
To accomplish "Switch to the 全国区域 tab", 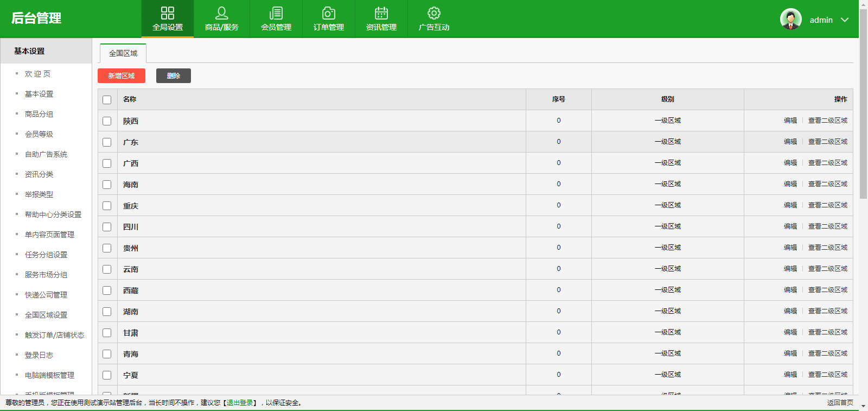I will tap(123, 53).
